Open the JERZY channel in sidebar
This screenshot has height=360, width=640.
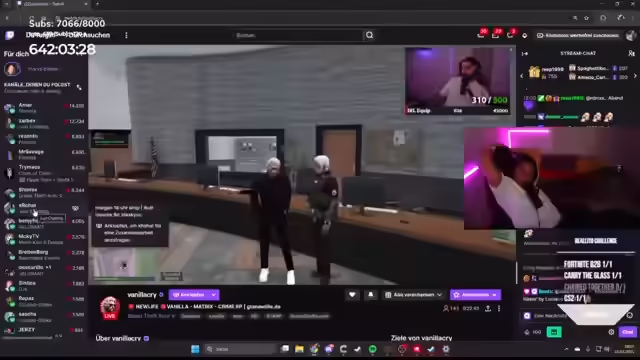pyautogui.click(x=44, y=330)
